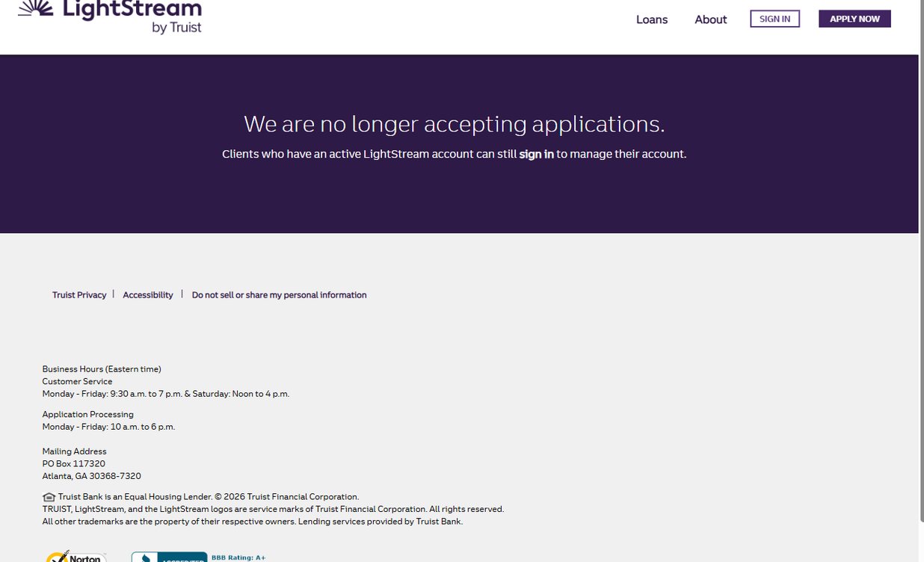Click the 'Monday - Friday: 10 a.m. to 6 p.m.' line
Image resolution: width=924 pixels, height=562 pixels.
click(x=108, y=427)
